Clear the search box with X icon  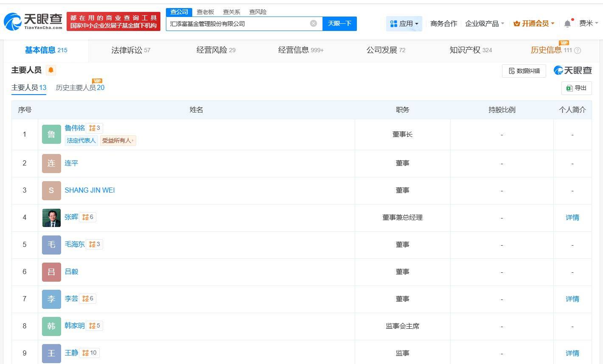(313, 23)
